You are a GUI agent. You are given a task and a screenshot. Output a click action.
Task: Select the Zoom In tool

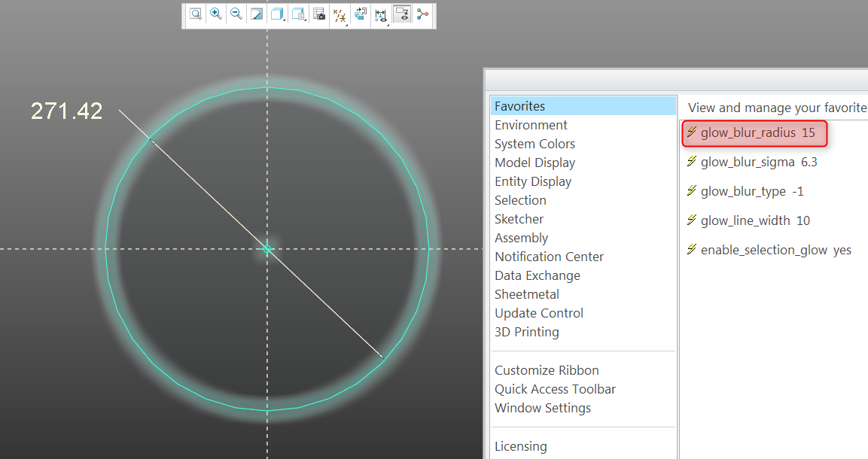[216, 14]
